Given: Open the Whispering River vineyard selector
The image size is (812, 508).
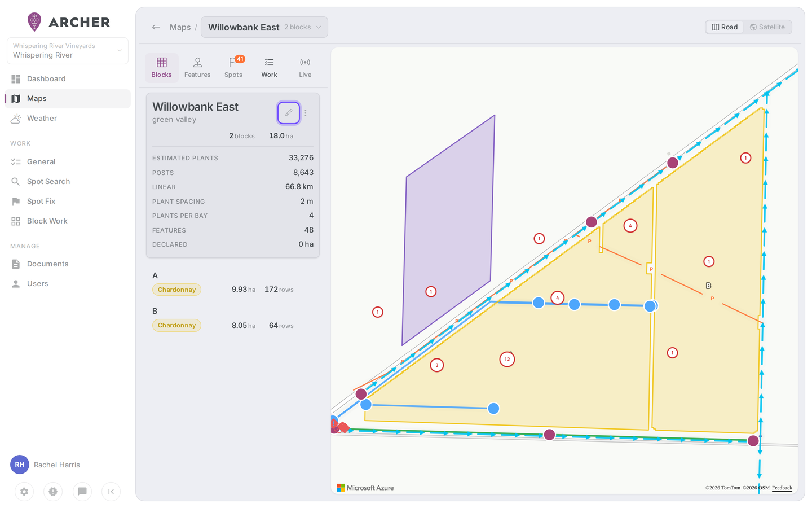Looking at the screenshot, I should click(68, 51).
